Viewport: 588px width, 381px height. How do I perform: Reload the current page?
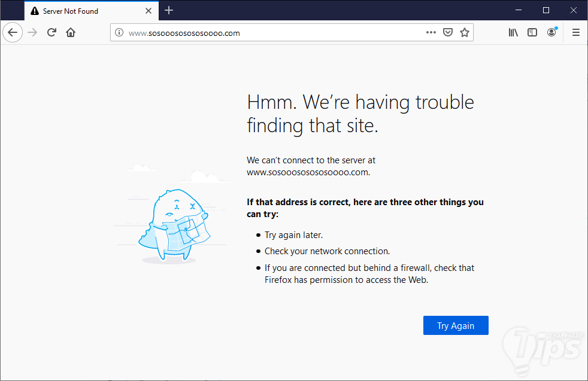(x=52, y=33)
